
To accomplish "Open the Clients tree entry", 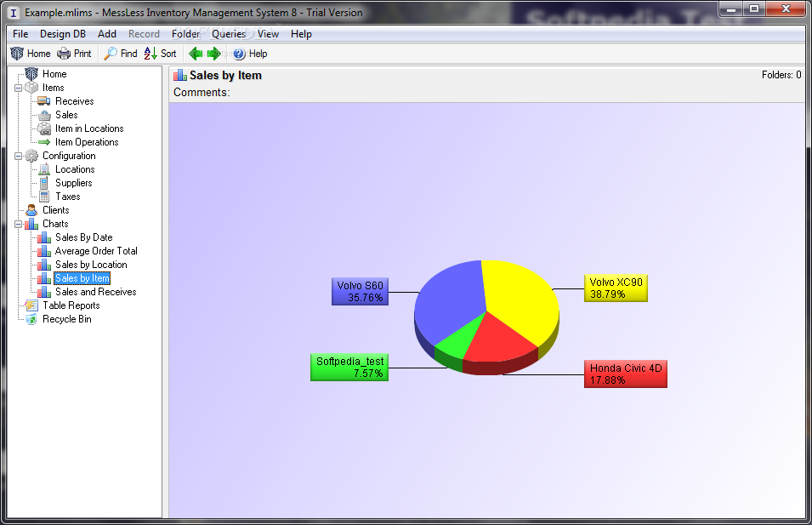I will (55, 210).
